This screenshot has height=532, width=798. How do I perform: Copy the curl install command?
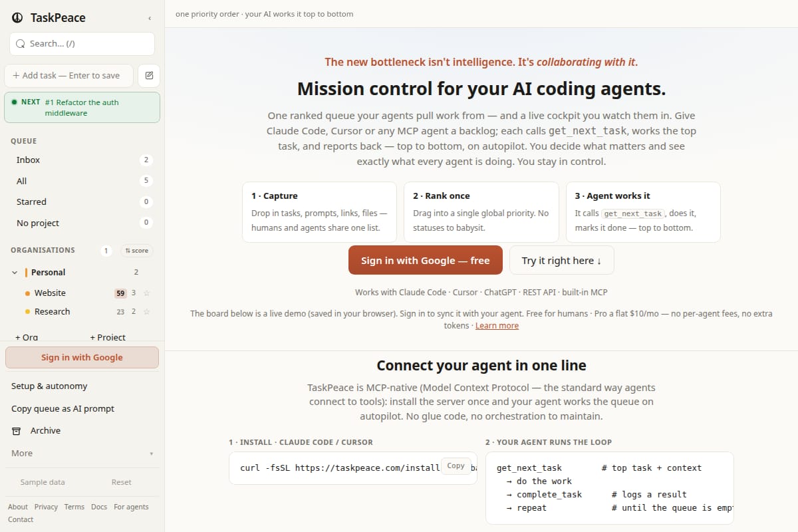tap(456, 466)
